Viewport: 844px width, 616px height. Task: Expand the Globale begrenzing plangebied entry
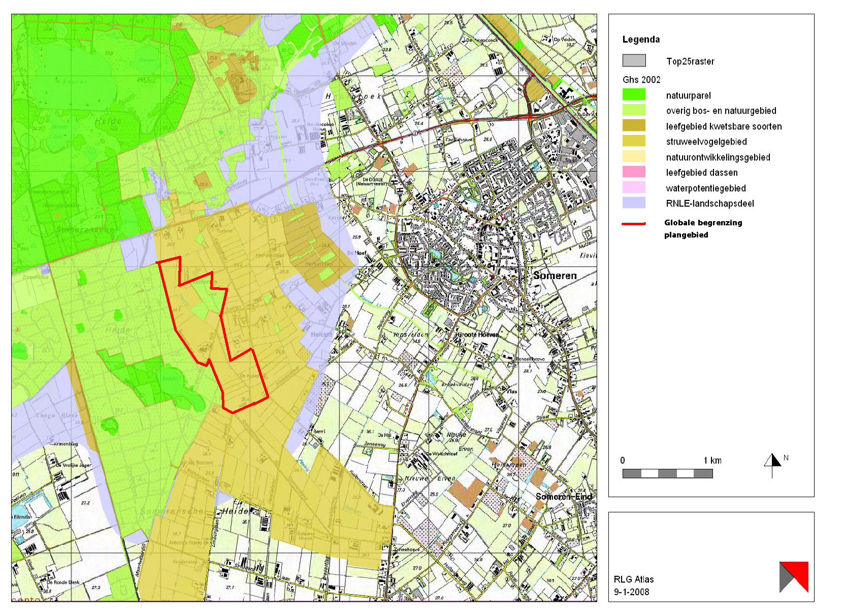(702, 228)
